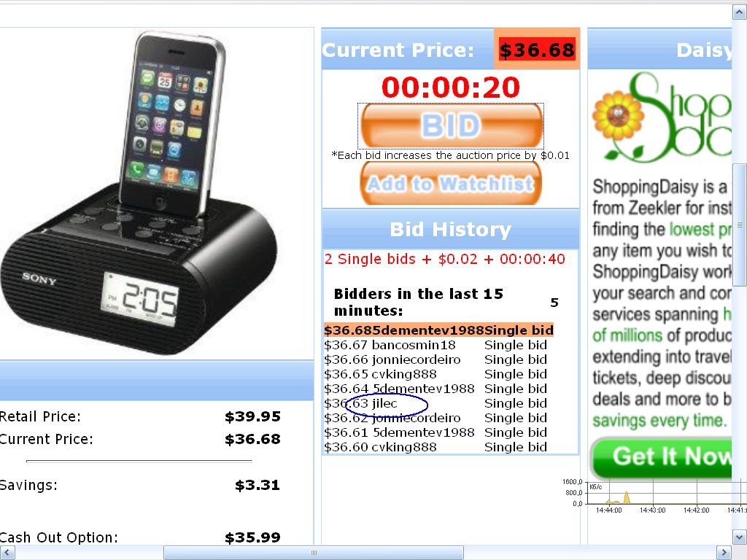Click the Daisy panel header

(659, 49)
